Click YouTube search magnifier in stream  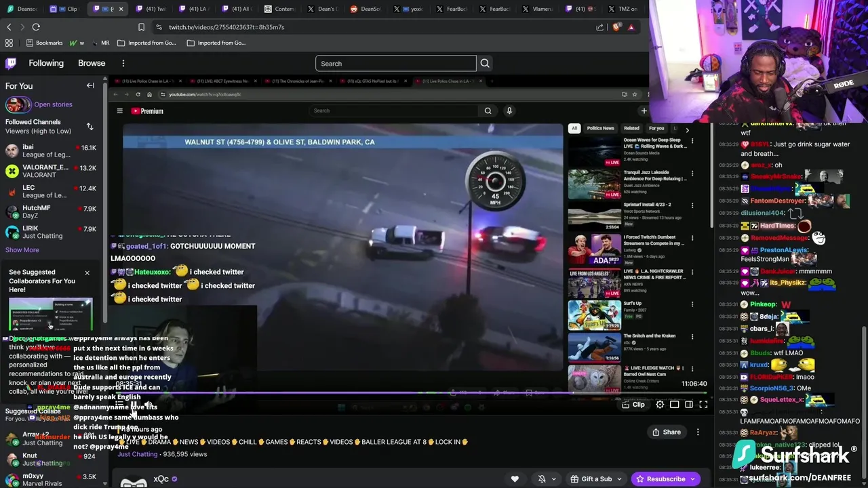pos(488,110)
